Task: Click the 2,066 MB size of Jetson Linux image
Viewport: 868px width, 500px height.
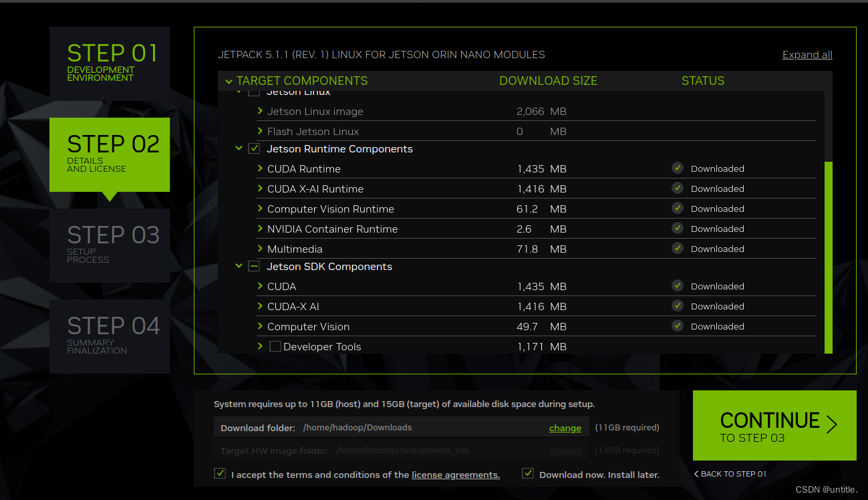Action: (x=541, y=112)
